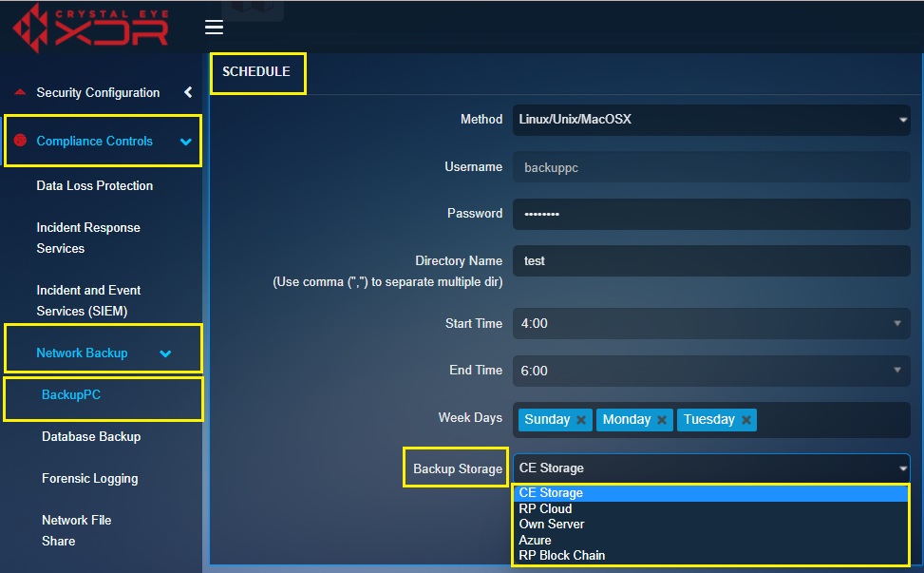Screen dimensions: 924x573
Task: Select BackupPC in sidebar
Action: click(x=71, y=395)
